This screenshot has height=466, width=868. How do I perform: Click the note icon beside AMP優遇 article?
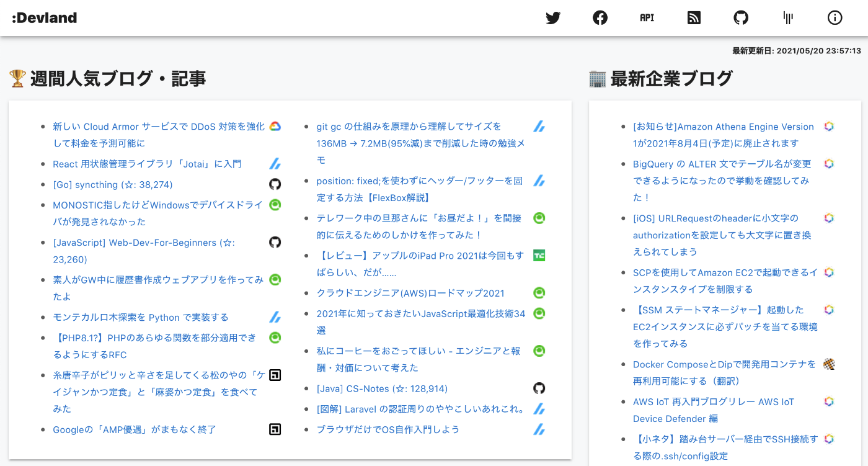click(x=275, y=429)
